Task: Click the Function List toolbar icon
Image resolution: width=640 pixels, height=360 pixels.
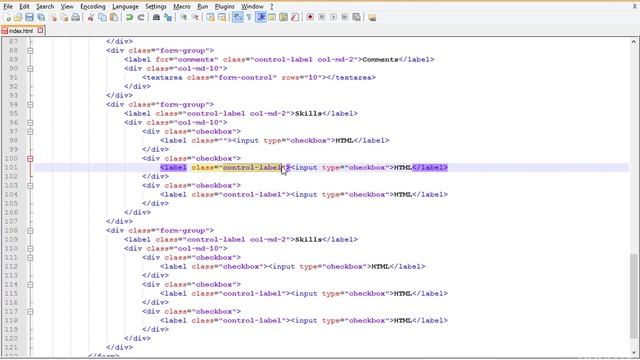Action: tap(295, 18)
